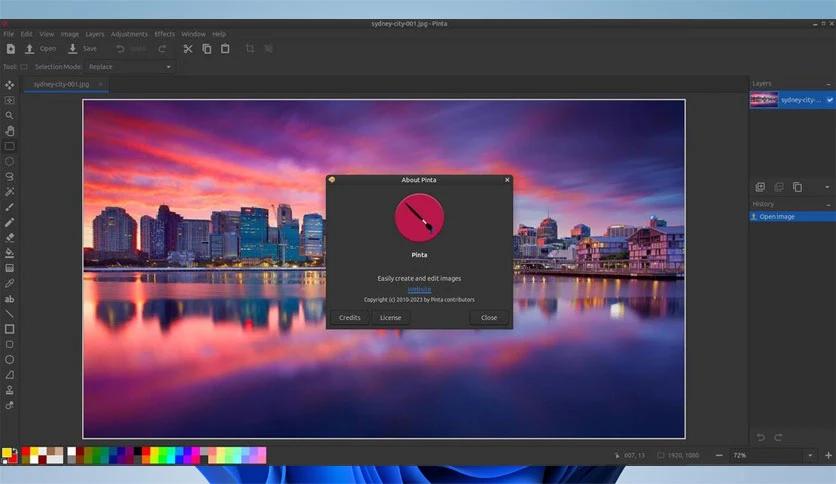Select the Ellipse Select tool

click(x=10, y=161)
